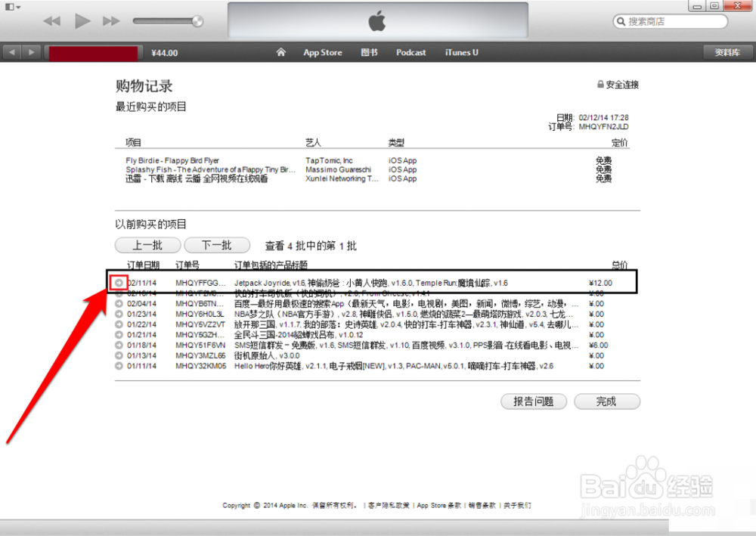This screenshot has width=756, height=536.
Task: Click the 订单日期 column header
Action: (143, 265)
